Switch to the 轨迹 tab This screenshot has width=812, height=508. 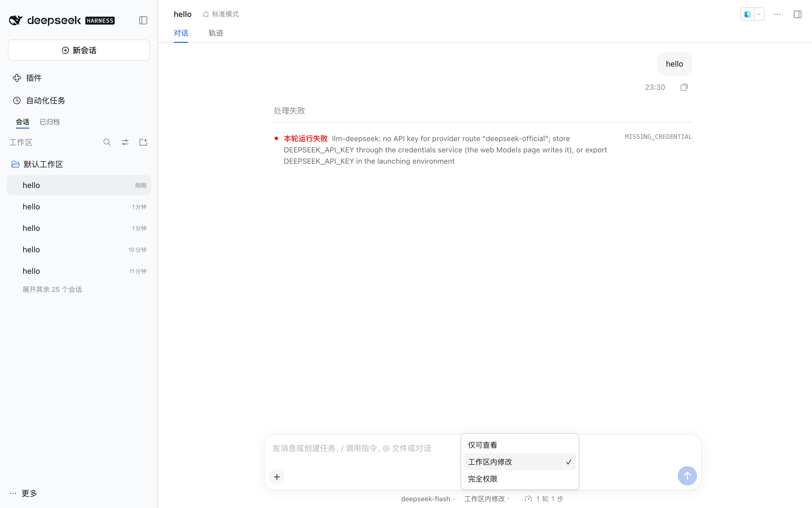click(216, 33)
